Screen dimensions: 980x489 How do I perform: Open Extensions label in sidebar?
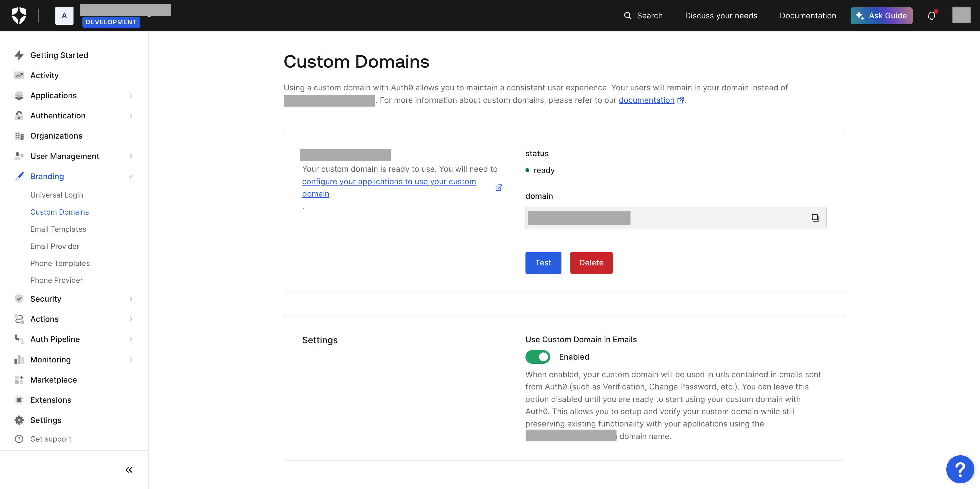(x=51, y=400)
